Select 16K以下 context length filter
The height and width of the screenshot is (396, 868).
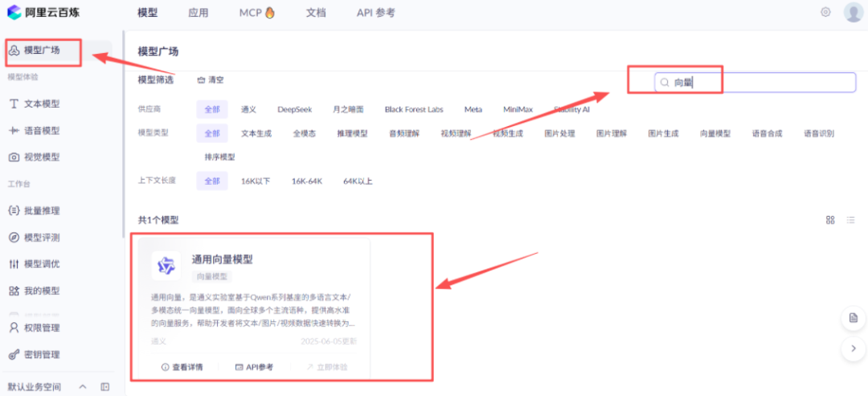pos(256,181)
